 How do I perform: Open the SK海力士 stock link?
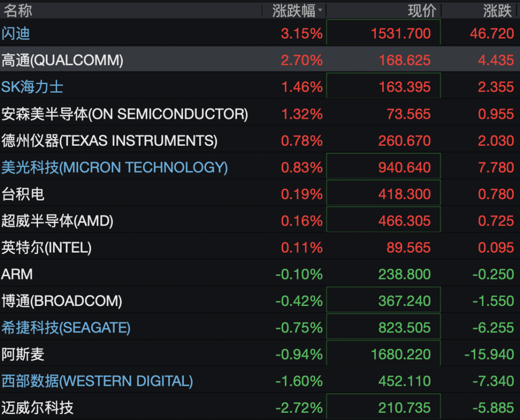(x=32, y=87)
